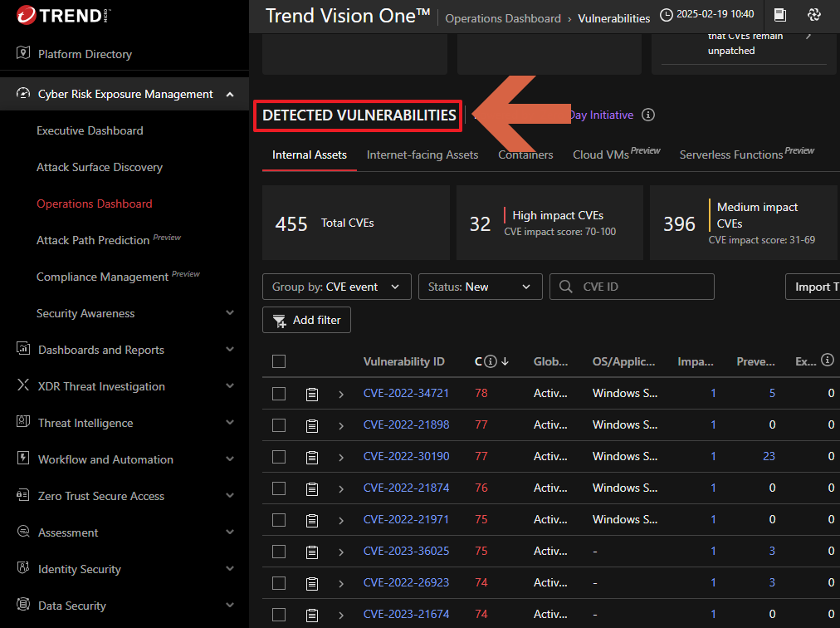Click the XDR Threat Investigation icon
This screenshot has height=628, width=840.
point(23,386)
